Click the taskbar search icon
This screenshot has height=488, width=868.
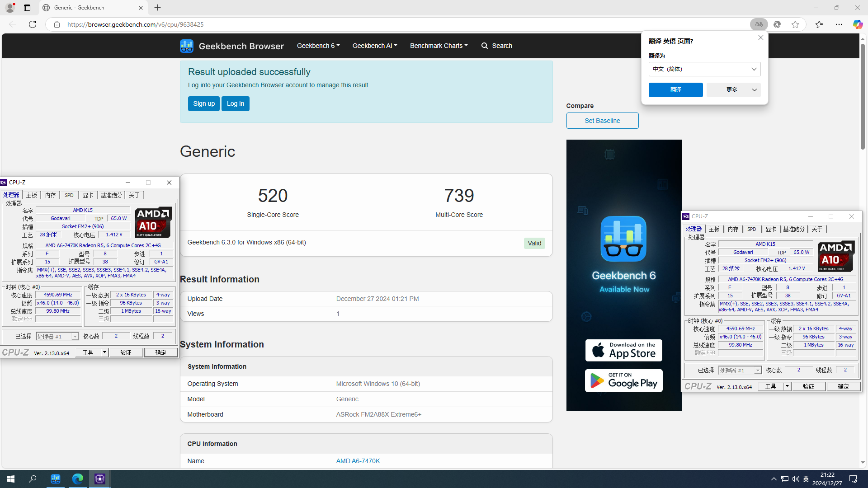[x=33, y=479]
